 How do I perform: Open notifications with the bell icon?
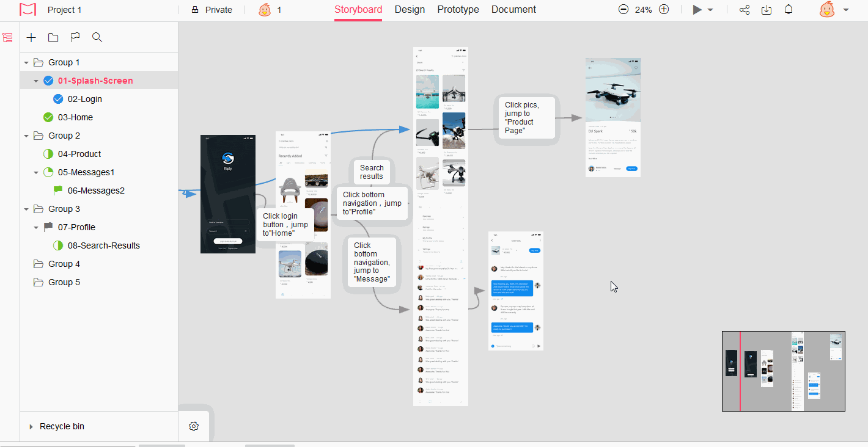(x=788, y=10)
